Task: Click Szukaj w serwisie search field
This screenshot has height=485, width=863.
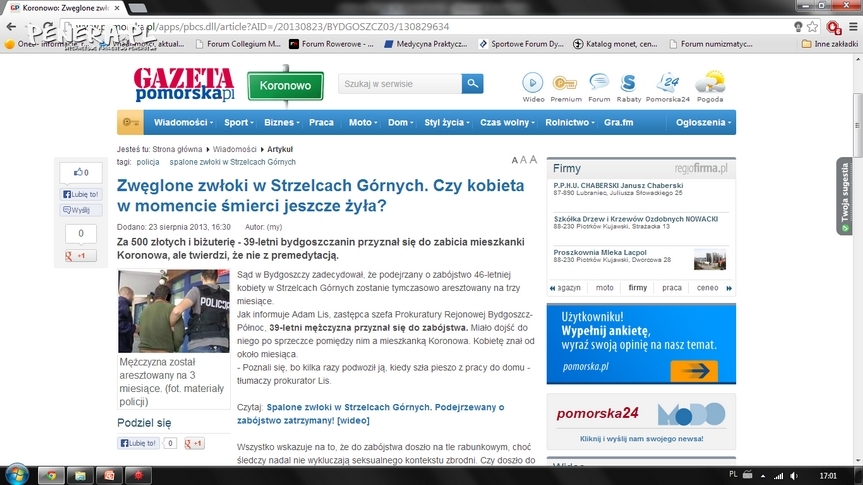Action: (400, 84)
